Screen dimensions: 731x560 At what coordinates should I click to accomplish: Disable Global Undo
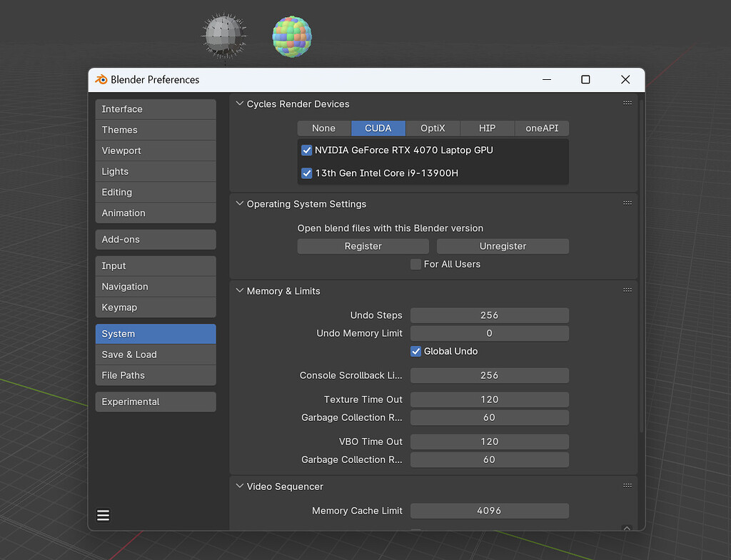pyautogui.click(x=415, y=351)
